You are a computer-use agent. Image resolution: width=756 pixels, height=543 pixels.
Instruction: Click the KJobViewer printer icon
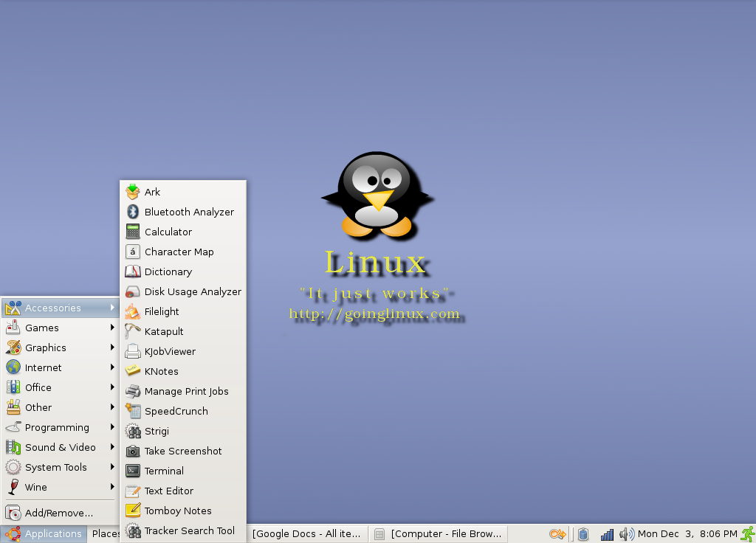coord(133,351)
